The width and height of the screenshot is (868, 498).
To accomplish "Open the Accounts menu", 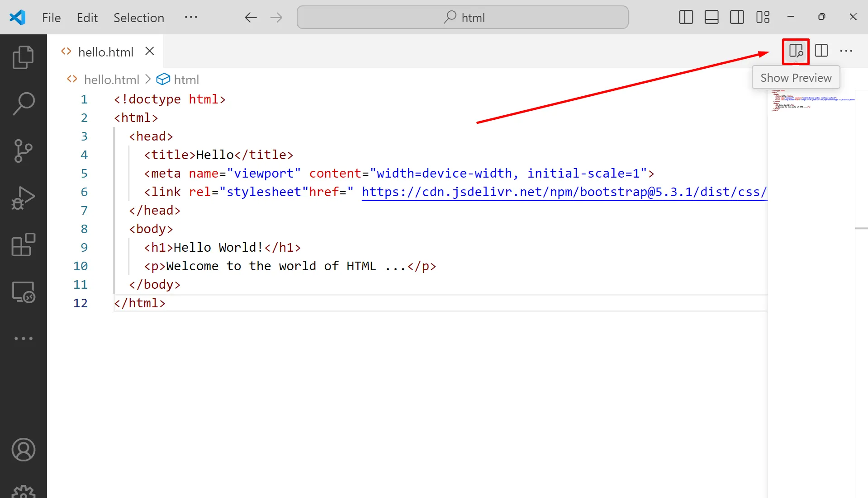I will coord(23,450).
